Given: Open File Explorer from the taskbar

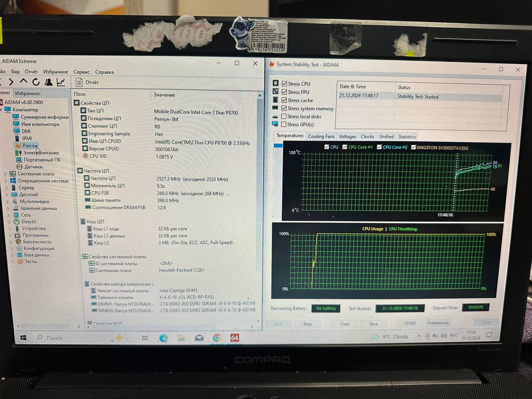Looking at the screenshot, I should (x=181, y=338).
